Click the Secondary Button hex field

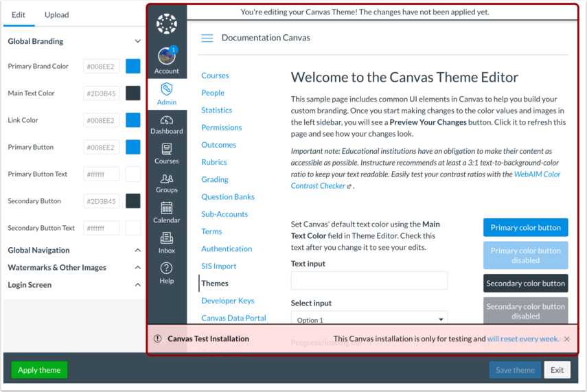tap(102, 201)
